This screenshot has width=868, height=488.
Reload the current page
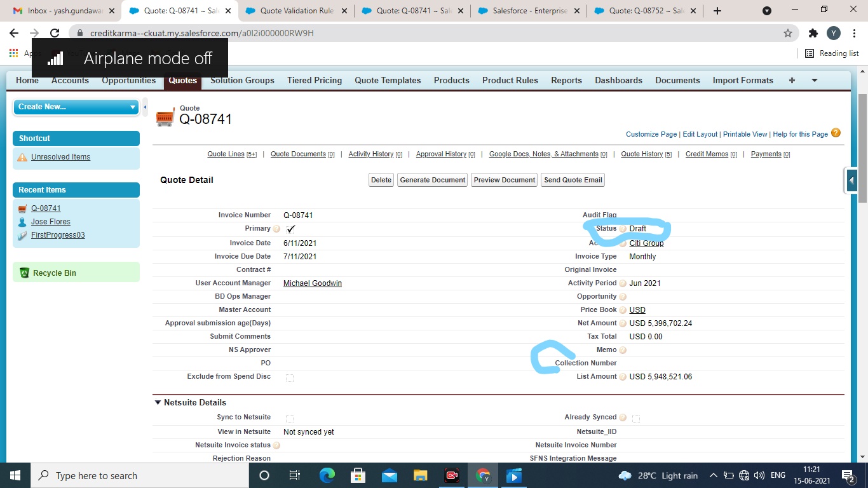tap(55, 33)
